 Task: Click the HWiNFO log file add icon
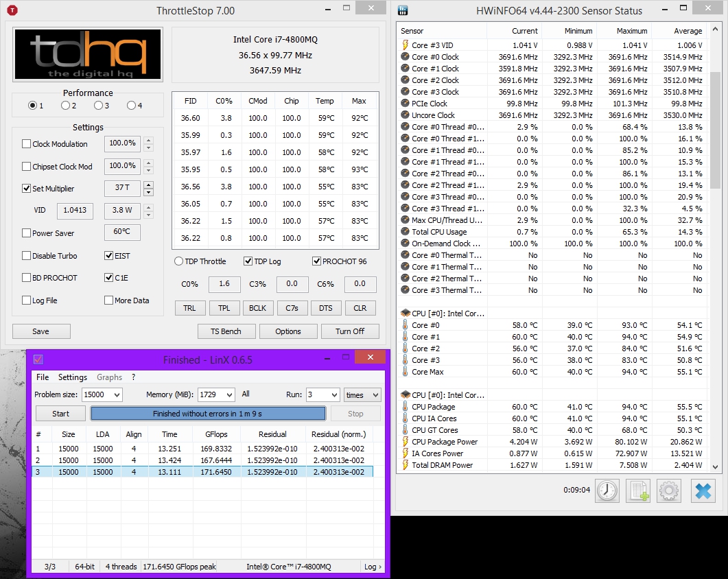pos(638,491)
